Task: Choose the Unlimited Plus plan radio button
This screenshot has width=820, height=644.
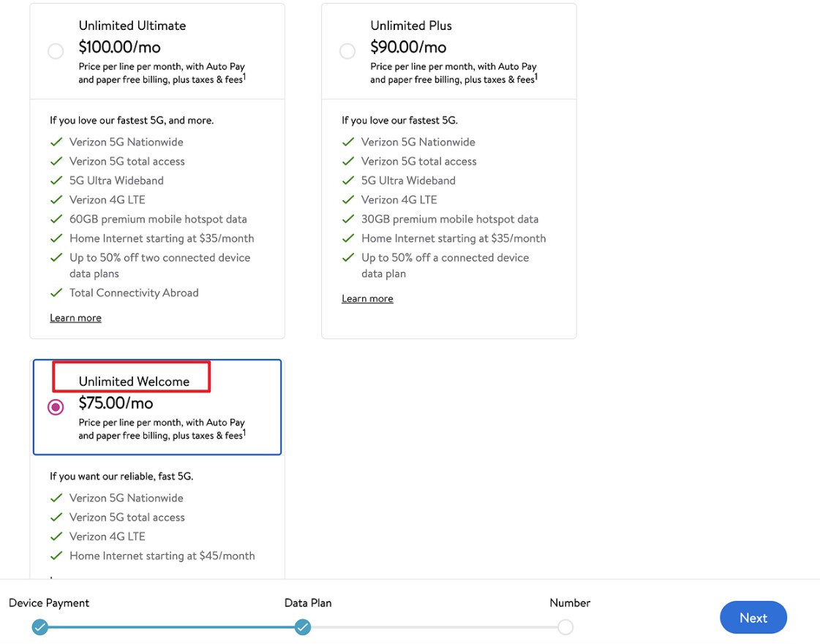Action: (347, 51)
